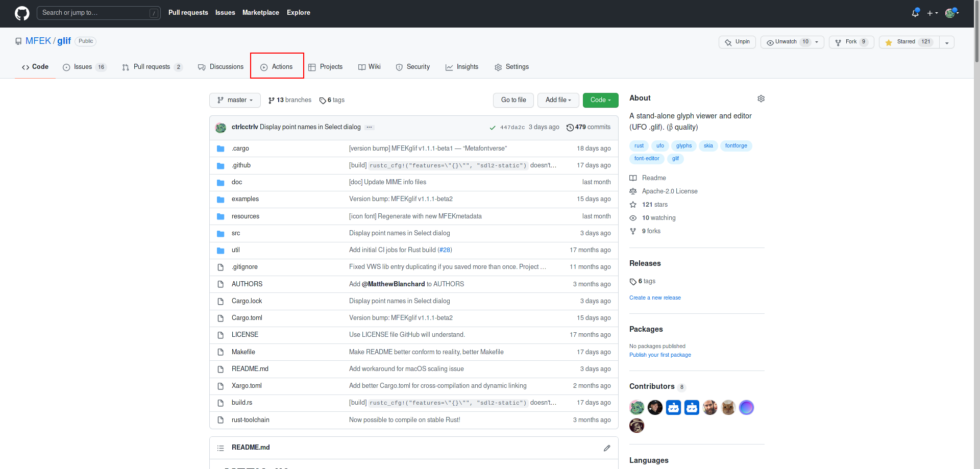
Task: Click the README edit pencil icon
Action: coord(607,448)
